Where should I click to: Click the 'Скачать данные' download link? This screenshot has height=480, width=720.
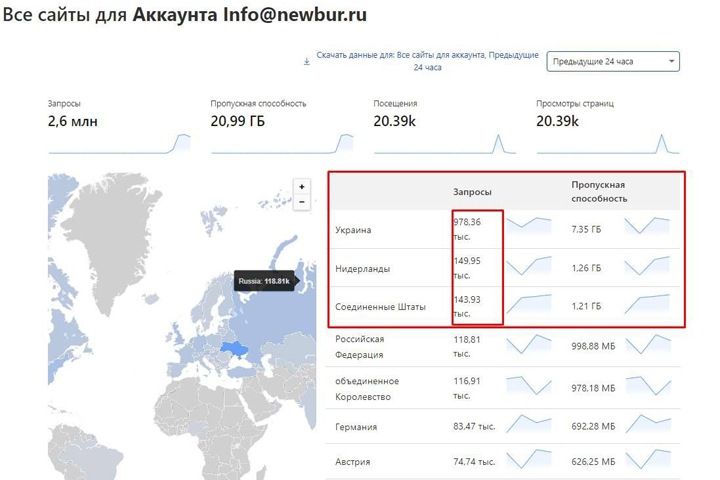[x=428, y=61]
